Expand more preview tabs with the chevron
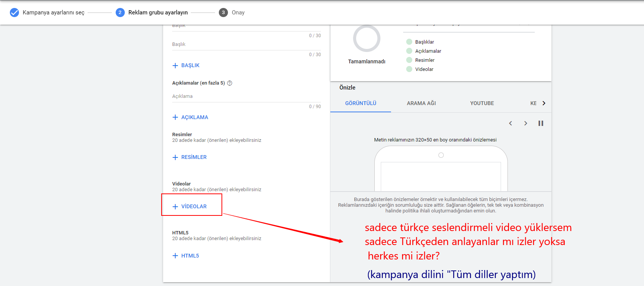Screen dimensions: 644x286 click(x=544, y=103)
